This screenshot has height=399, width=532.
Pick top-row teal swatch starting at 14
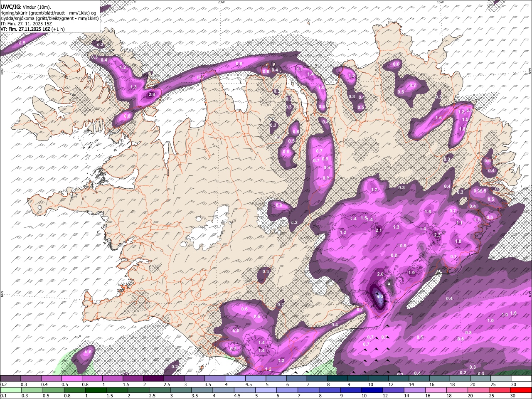click(419, 379)
